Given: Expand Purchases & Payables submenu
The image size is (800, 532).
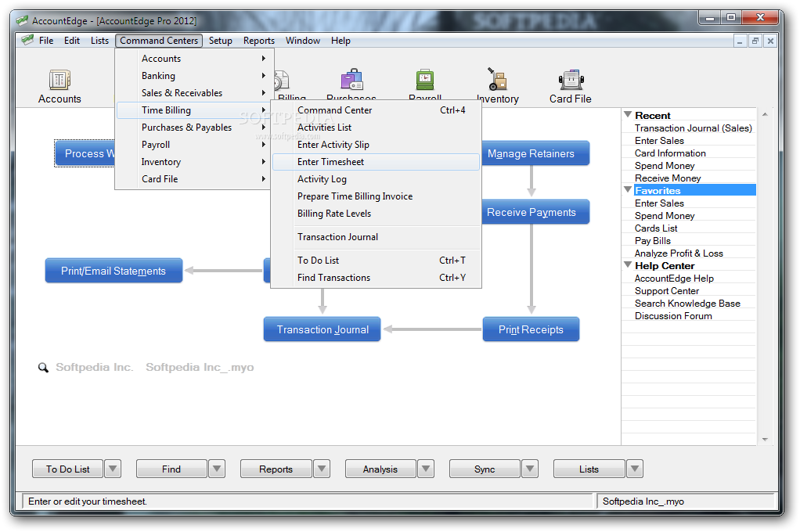Looking at the screenshot, I should [x=194, y=127].
